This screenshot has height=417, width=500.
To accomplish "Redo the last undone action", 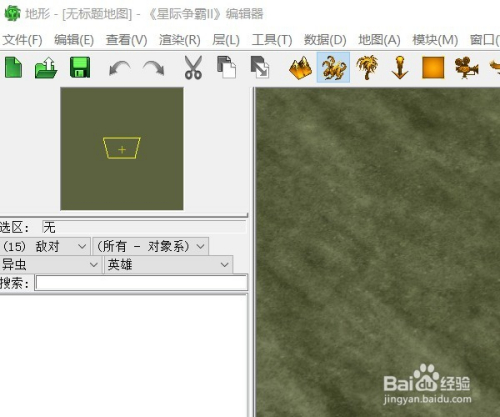I will point(154,68).
